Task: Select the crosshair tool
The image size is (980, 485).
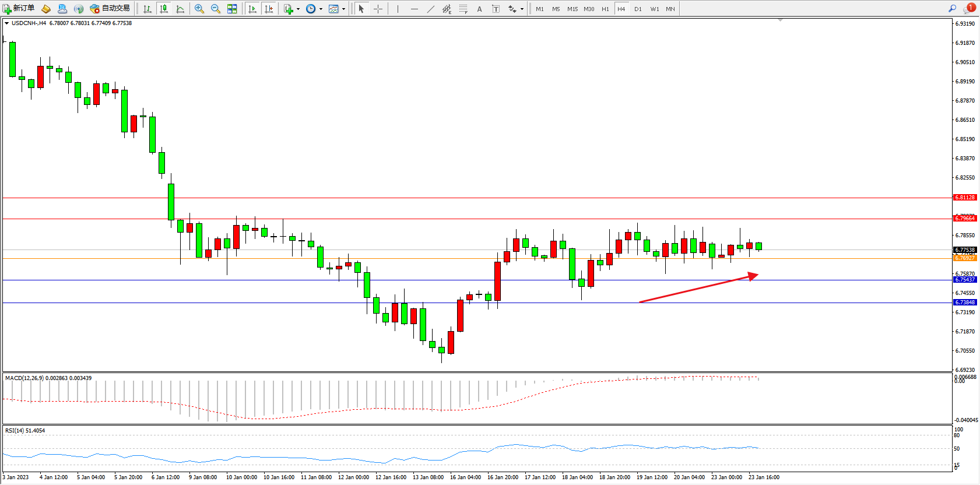Action: pyautogui.click(x=378, y=9)
